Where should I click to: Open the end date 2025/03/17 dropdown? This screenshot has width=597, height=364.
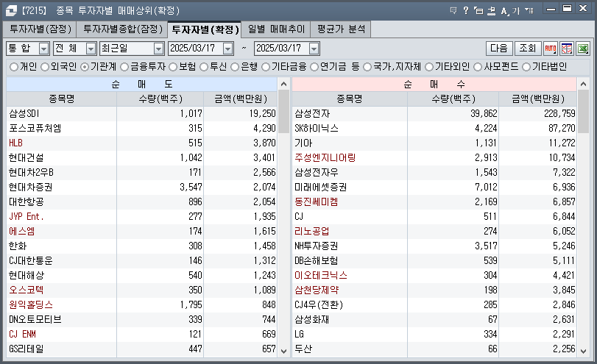pos(314,49)
